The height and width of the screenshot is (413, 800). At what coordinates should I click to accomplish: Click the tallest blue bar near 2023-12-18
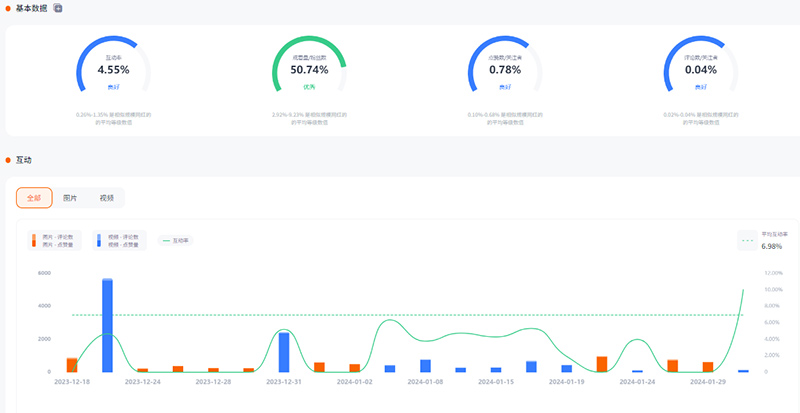tap(107, 325)
